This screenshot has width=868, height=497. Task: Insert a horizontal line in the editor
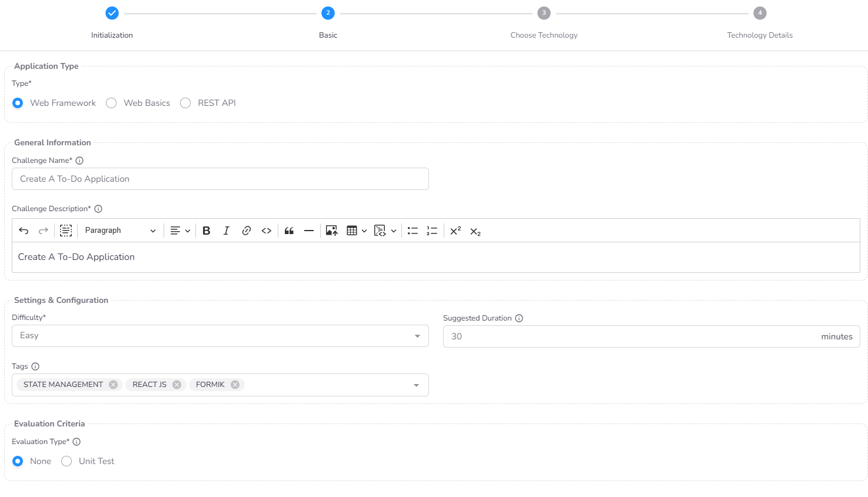point(309,231)
